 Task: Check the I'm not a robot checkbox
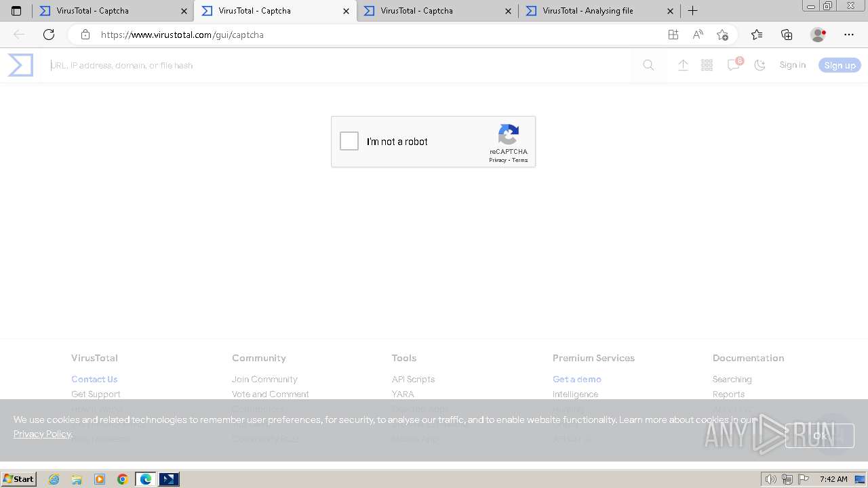coord(349,141)
